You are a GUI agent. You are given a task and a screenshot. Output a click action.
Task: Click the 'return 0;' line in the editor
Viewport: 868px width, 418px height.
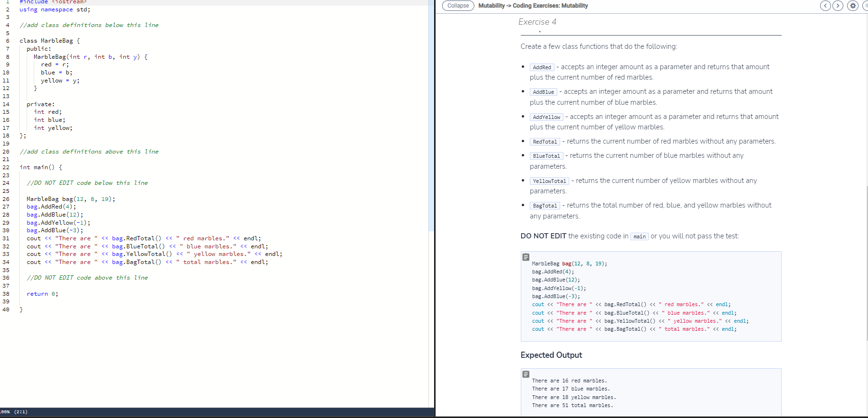pyautogui.click(x=42, y=294)
